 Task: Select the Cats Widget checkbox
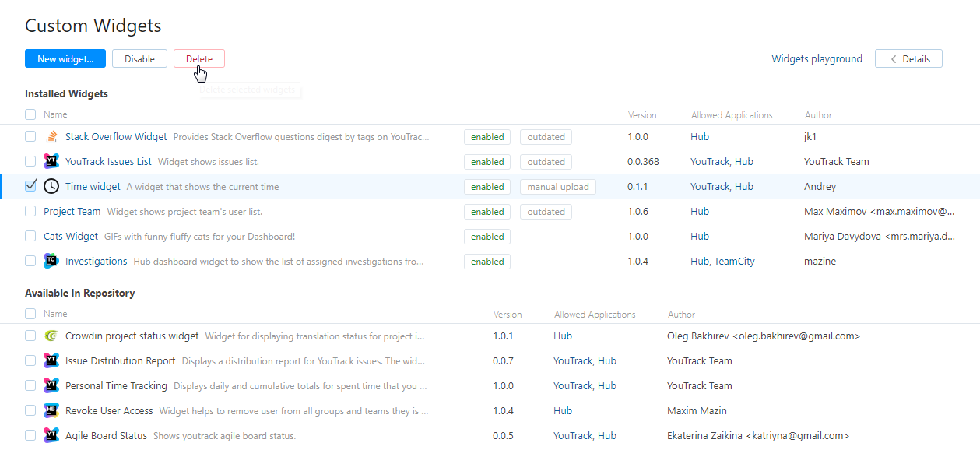(30, 236)
